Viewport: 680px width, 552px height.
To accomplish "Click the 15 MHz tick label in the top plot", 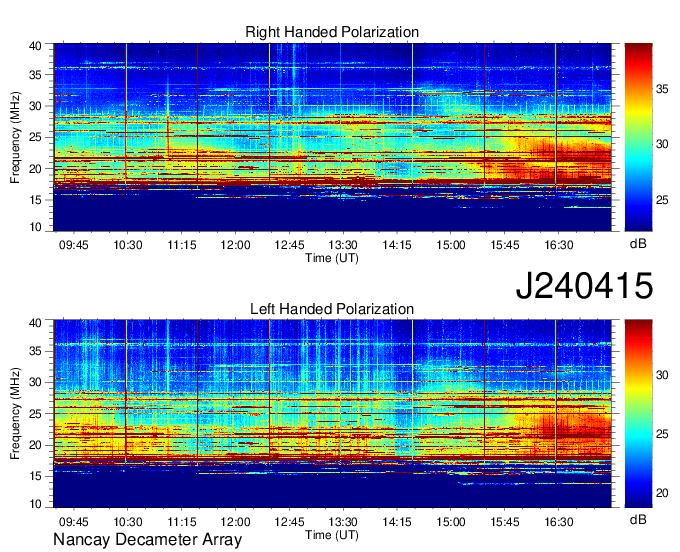I will 36,200.
